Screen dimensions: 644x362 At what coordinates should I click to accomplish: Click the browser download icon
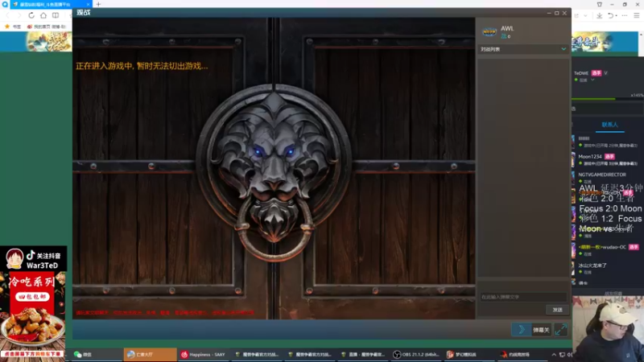599,15
